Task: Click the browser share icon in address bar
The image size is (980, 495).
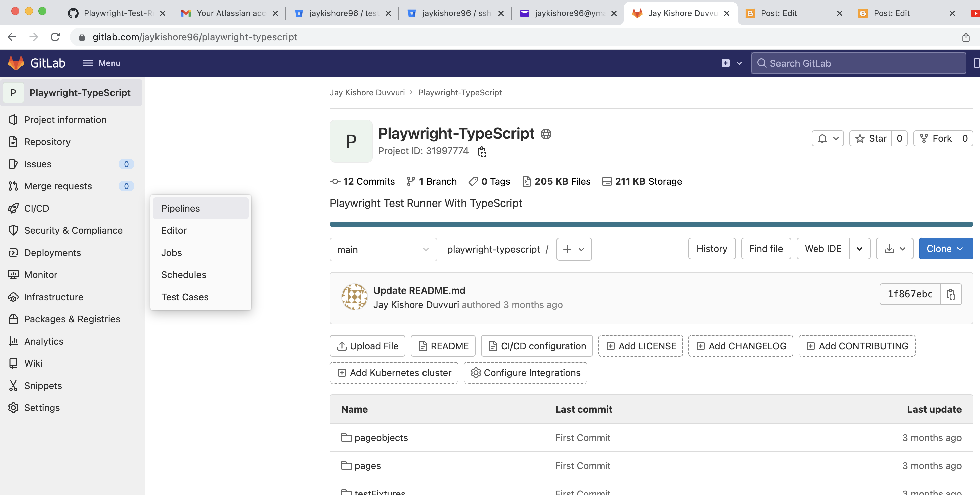Action: click(x=966, y=37)
